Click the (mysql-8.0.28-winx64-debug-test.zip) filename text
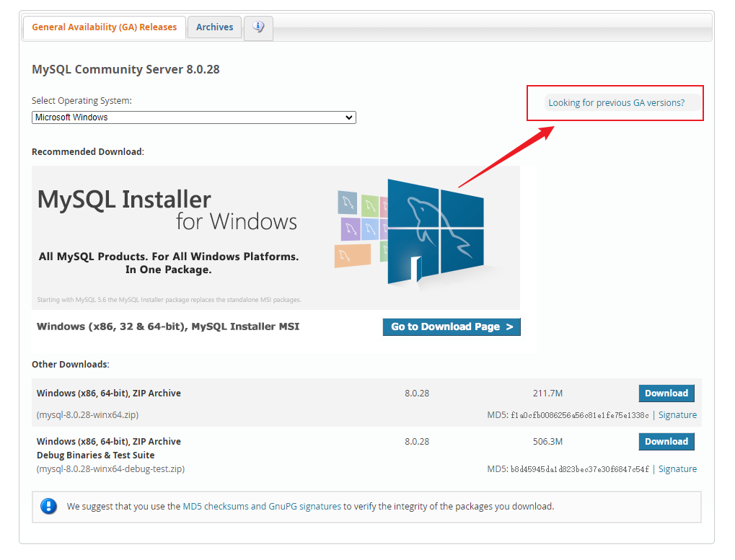This screenshot has width=735, height=560. coord(110,468)
